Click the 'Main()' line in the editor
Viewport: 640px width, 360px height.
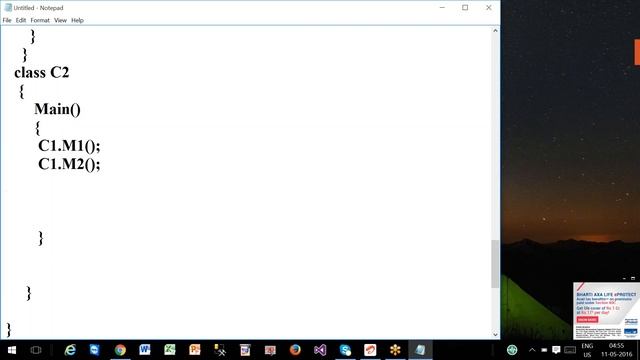[58, 109]
